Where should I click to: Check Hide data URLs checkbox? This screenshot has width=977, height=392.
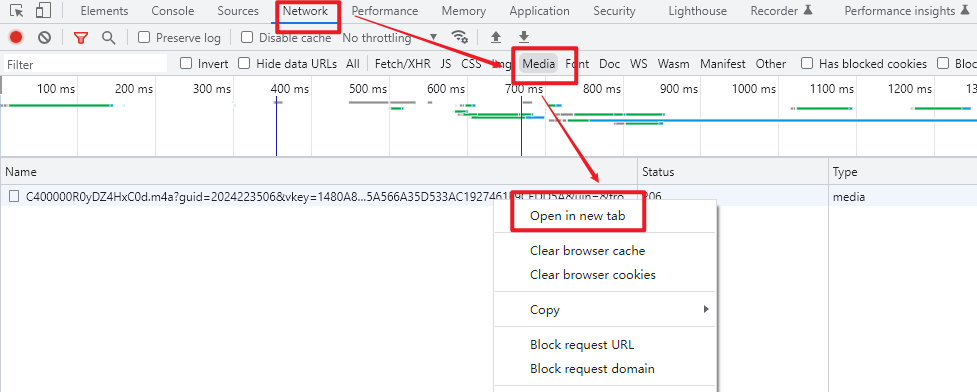(244, 64)
